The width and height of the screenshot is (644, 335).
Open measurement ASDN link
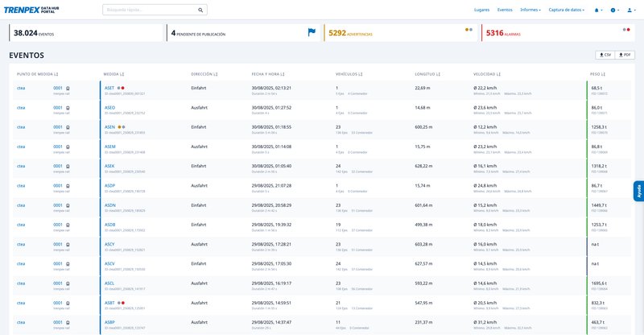click(x=110, y=205)
